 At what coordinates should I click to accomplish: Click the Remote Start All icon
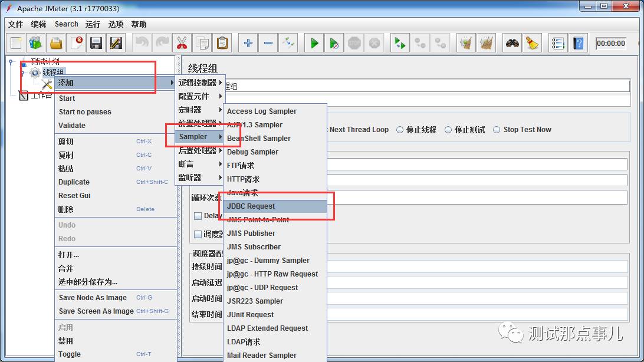click(x=400, y=43)
